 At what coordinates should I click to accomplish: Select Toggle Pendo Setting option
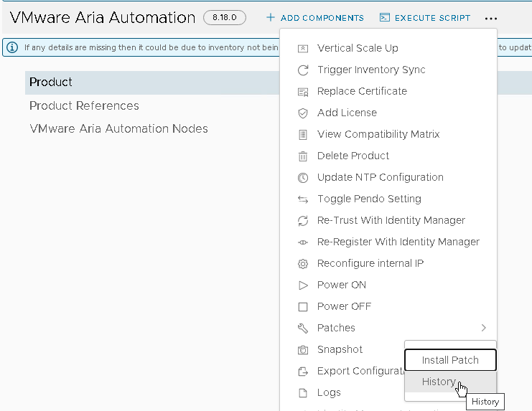[x=369, y=199]
